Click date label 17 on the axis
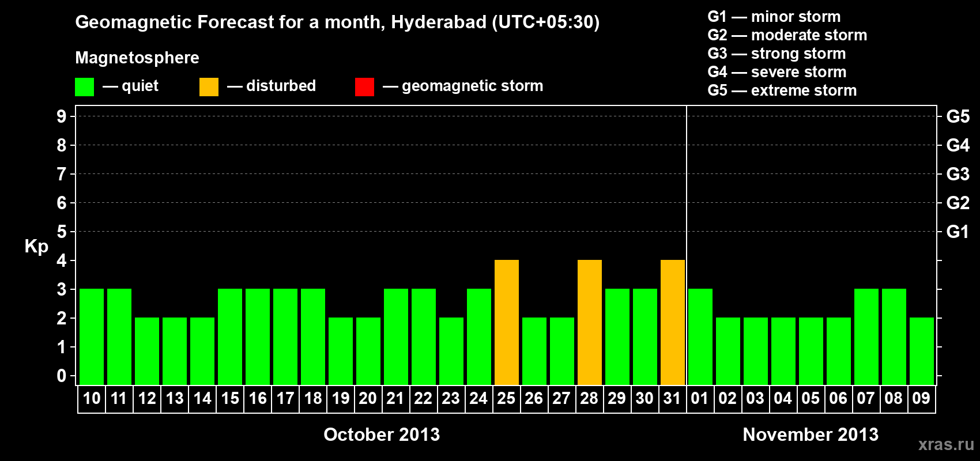Image resolution: width=980 pixels, height=461 pixels. click(285, 398)
